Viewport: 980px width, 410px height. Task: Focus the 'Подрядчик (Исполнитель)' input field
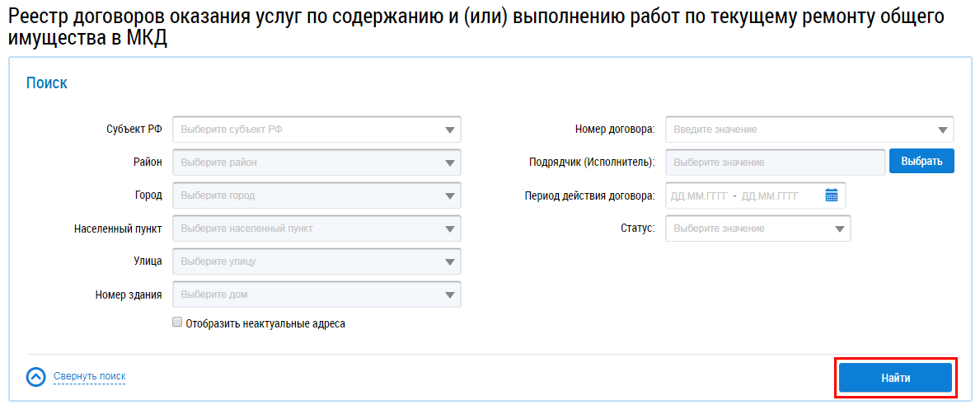coord(775,163)
